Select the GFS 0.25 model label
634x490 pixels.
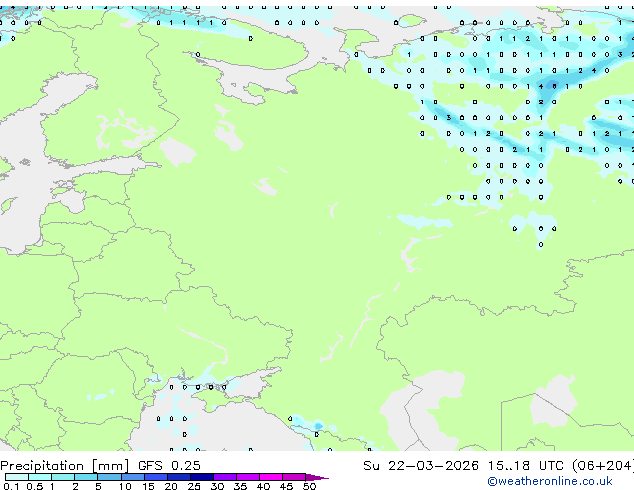[169, 465]
